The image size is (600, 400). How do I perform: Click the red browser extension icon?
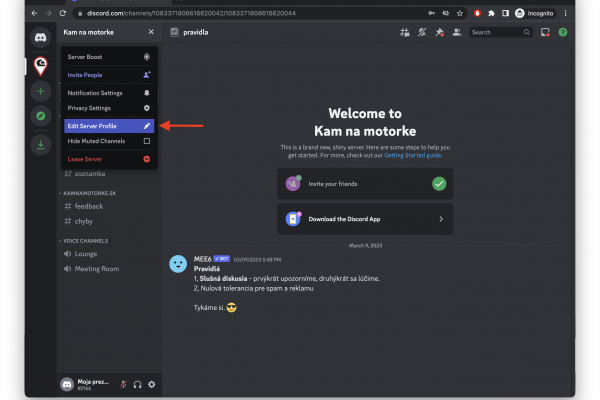click(477, 13)
